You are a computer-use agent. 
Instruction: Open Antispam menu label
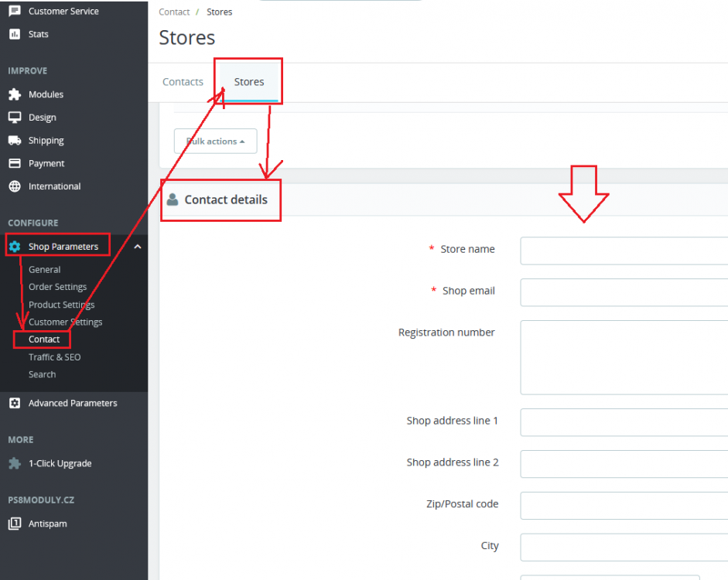tap(47, 524)
